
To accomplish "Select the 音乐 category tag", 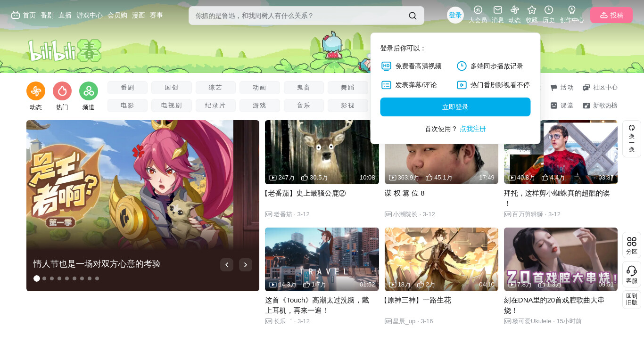I will (x=304, y=106).
